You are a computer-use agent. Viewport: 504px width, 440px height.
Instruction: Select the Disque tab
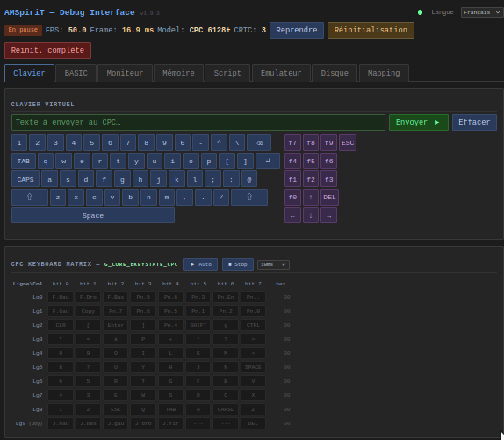tap(335, 73)
